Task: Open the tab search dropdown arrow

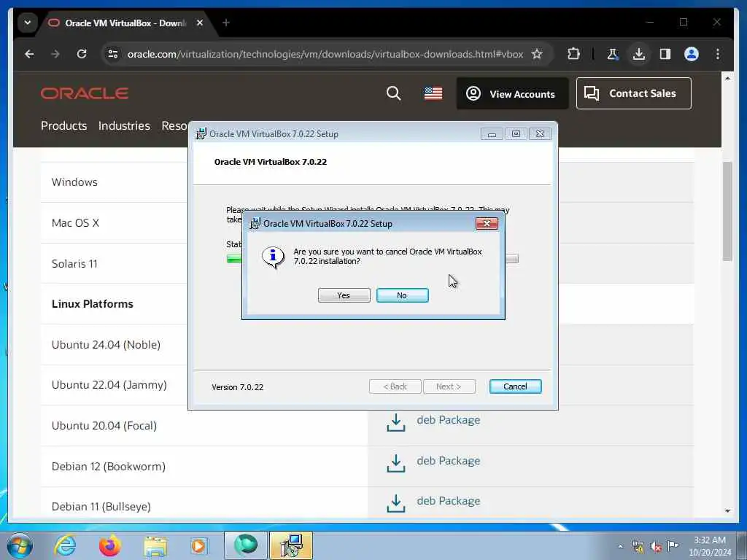Action: 28,23
